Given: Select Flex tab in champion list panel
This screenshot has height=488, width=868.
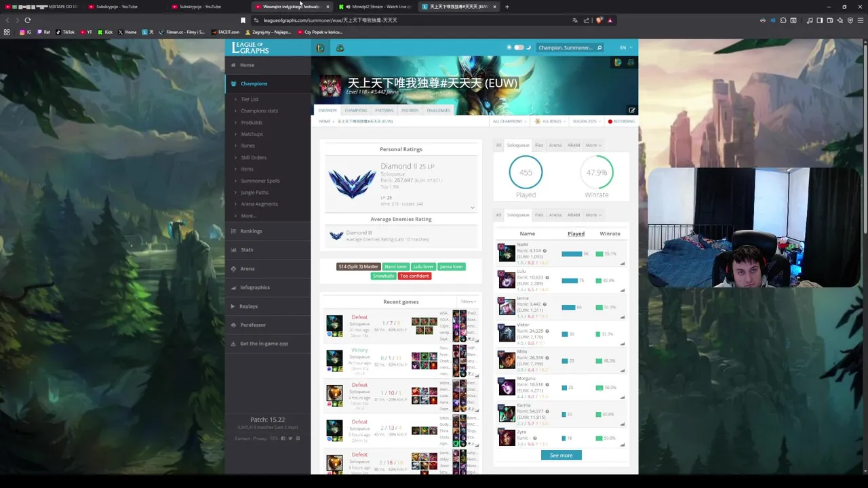Looking at the screenshot, I should [538, 215].
